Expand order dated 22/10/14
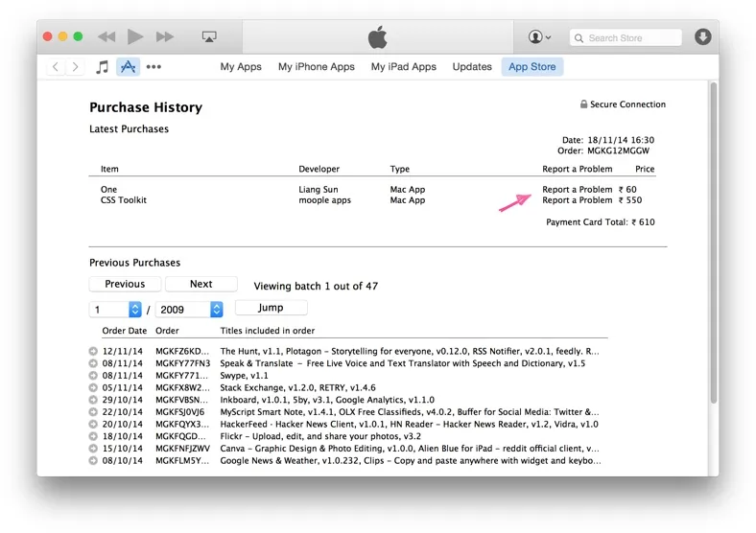 pyautogui.click(x=93, y=412)
